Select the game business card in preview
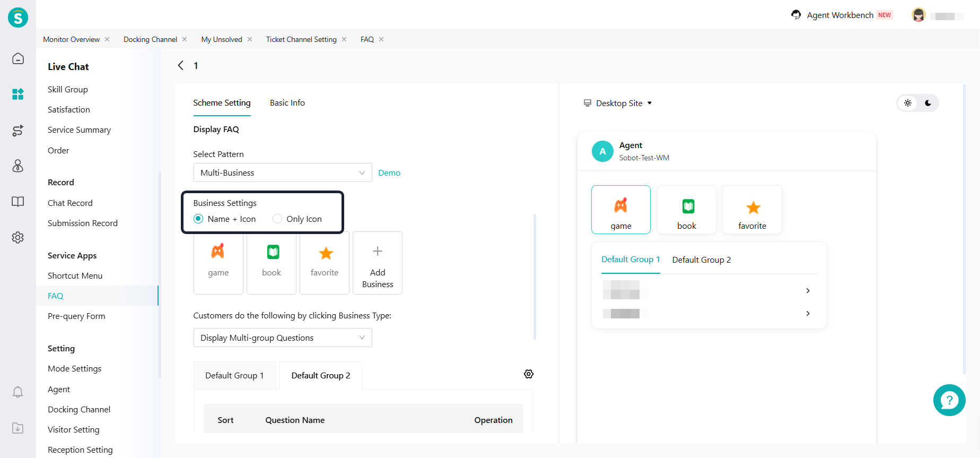Viewport: 980px width, 458px height. pos(620,210)
